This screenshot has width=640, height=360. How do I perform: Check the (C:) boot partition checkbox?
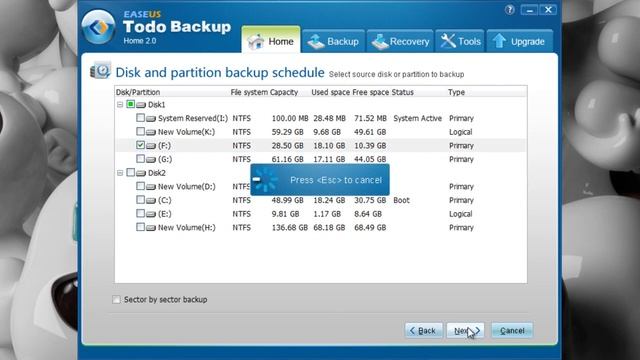point(140,200)
